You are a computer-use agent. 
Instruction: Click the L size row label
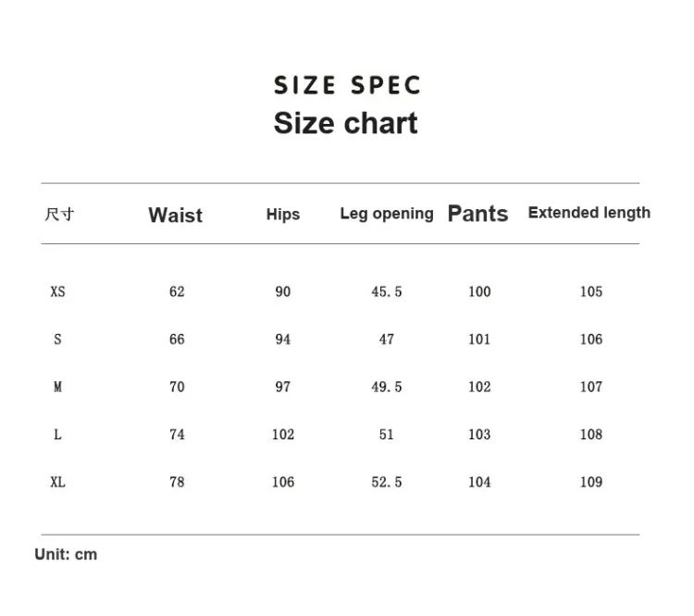coord(57,435)
